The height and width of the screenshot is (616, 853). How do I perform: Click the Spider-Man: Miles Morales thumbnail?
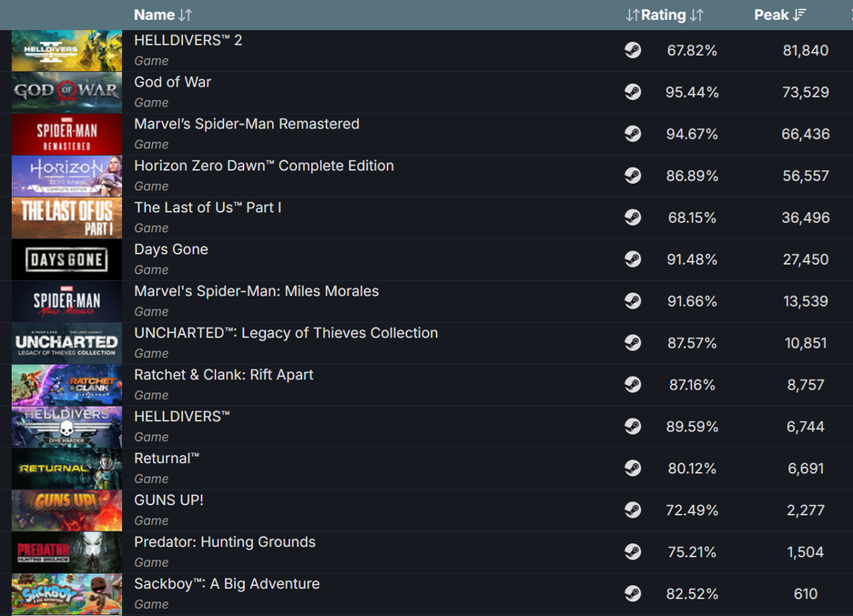pyautogui.click(x=66, y=301)
